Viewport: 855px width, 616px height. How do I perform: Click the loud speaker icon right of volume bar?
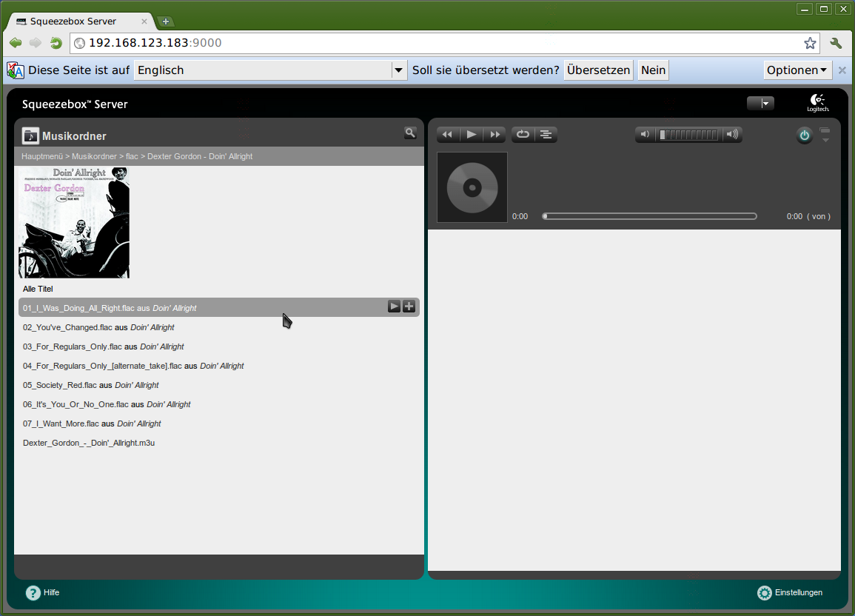tap(732, 134)
